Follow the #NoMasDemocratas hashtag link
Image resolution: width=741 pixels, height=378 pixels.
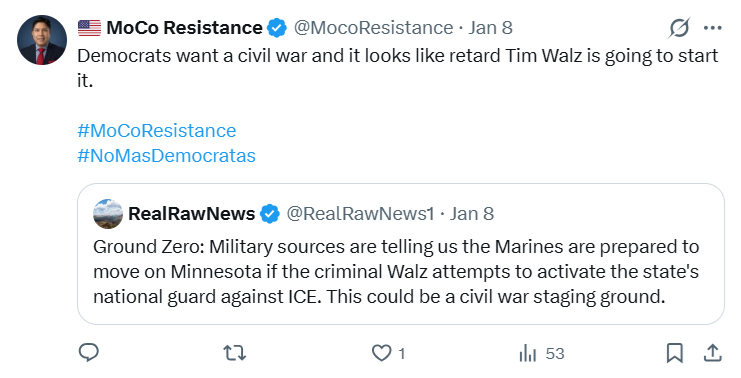pyautogui.click(x=166, y=155)
